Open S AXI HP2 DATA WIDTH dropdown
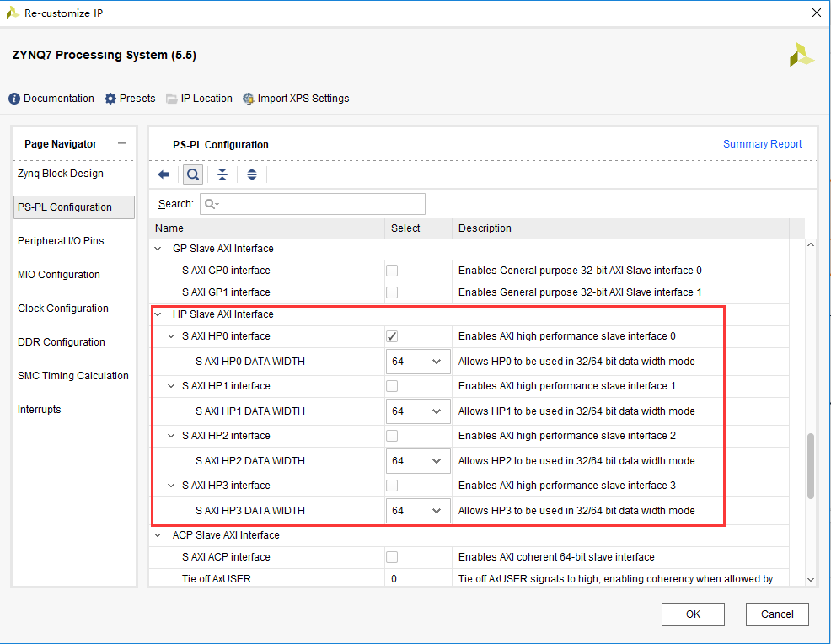The image size is (831, 644). pyautogui.click(x=418, y=461)
